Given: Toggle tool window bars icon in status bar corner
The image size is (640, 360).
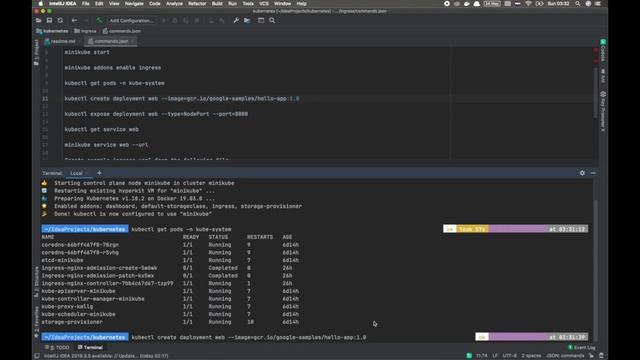Looking at the screenshot, I should 37,356.
